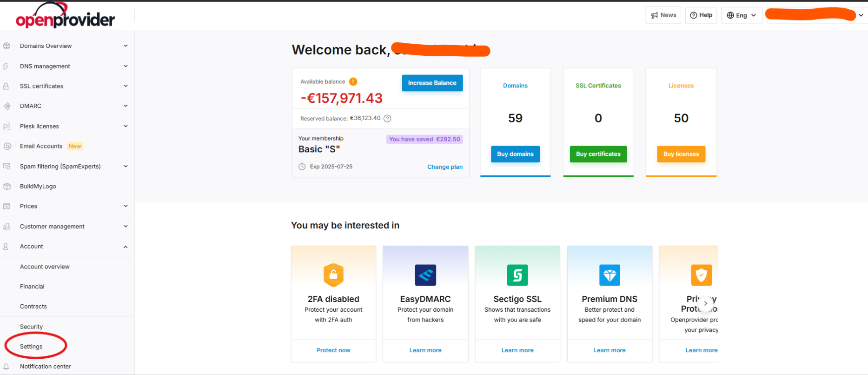Open the BuildMyLogo menu item
868x375 pixels.
(38, 186)
